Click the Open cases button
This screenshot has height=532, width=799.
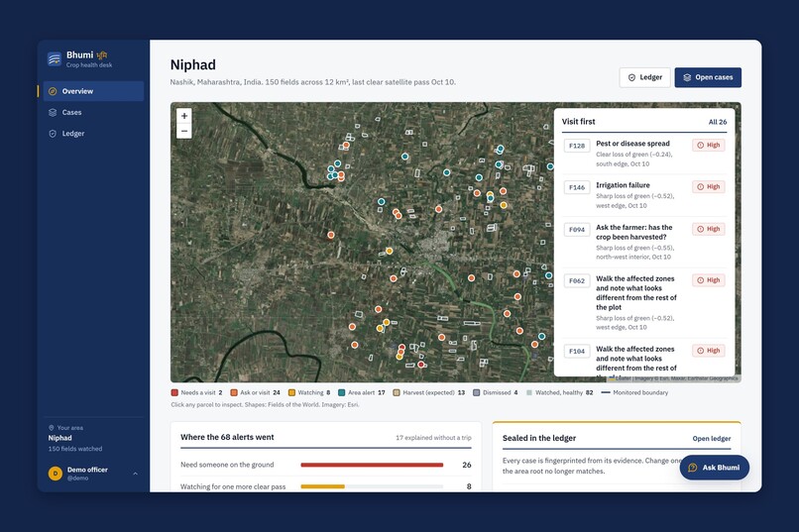(708, 77)
